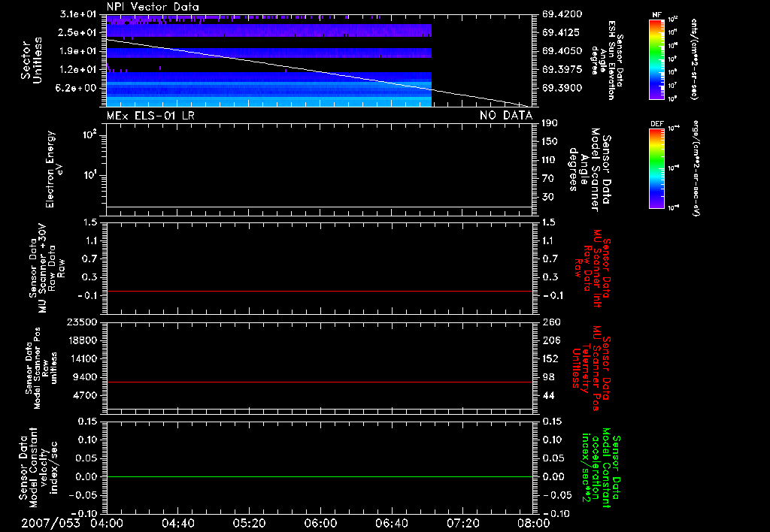This screenshot has width=770, height=532.
Task: Click the 98 telemetry tick value
Action: (548, 377)
